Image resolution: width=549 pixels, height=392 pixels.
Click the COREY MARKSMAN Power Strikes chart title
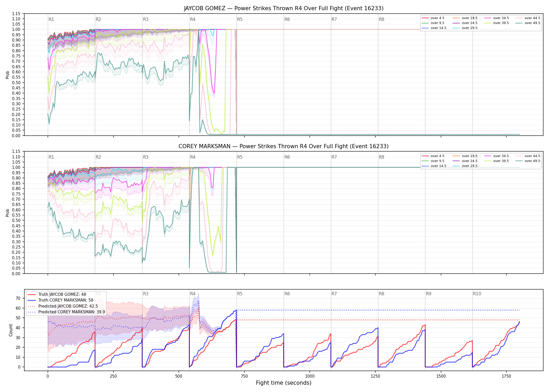point(284,146)
